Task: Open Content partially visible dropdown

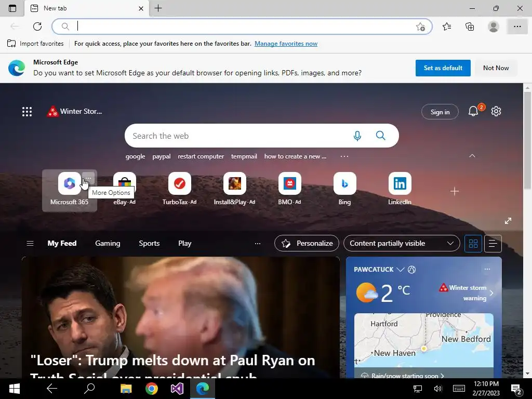Action: coord(402,243)
